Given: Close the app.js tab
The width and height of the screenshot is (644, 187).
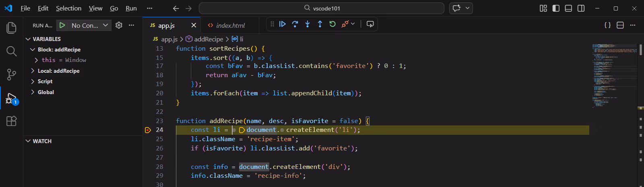Looking at the screenshot, I should [x=194, y=25].
